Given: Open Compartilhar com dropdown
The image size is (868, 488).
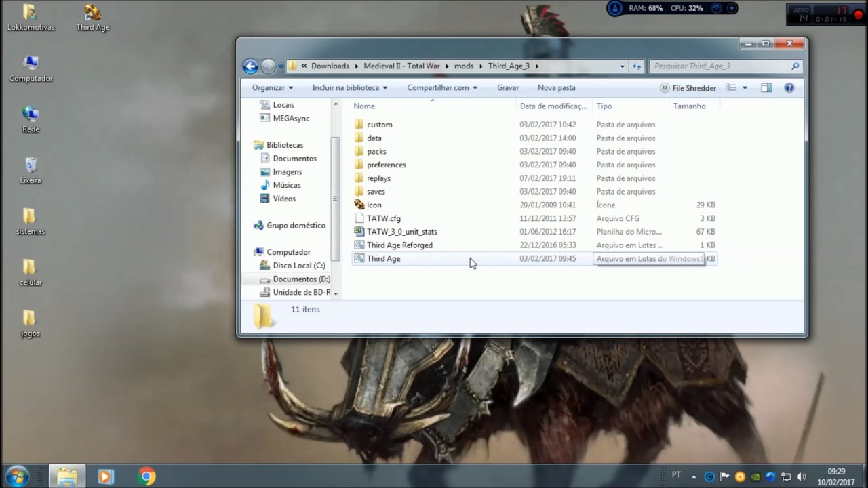Looking at the screenshot, I should tap(442, 88).
